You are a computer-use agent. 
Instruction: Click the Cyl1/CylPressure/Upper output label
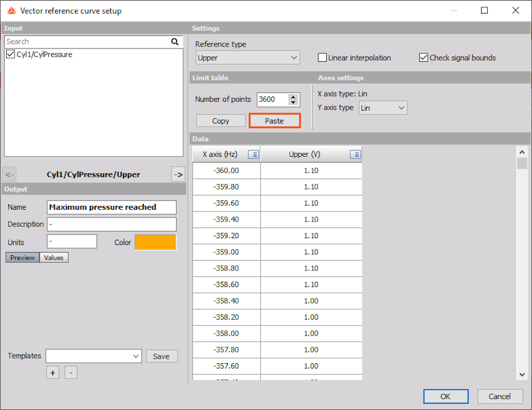pos(94,174)
